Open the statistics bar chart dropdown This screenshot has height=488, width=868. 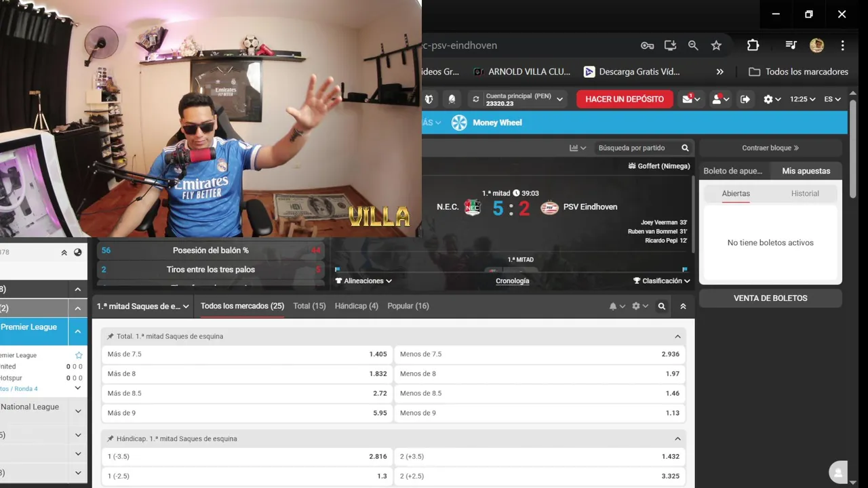pos(577,148)
